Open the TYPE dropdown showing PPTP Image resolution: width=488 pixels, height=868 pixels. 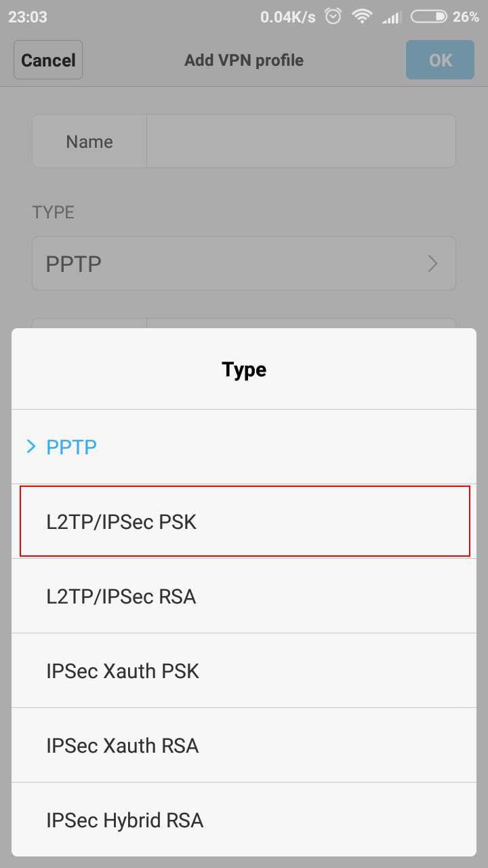(244, 264)
